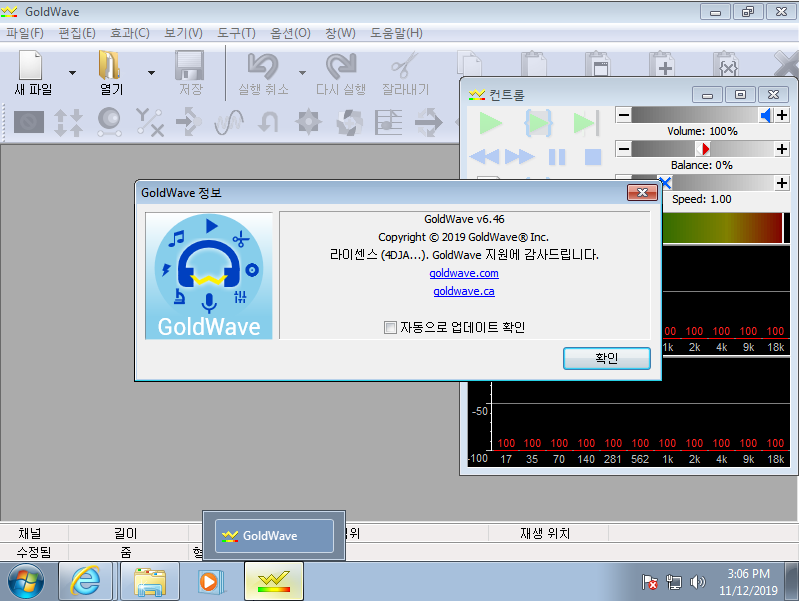The height and width of the screenshot is (601, 799).
Task: Open the 보기(V) menu
Action: click(x=183, y=33)
